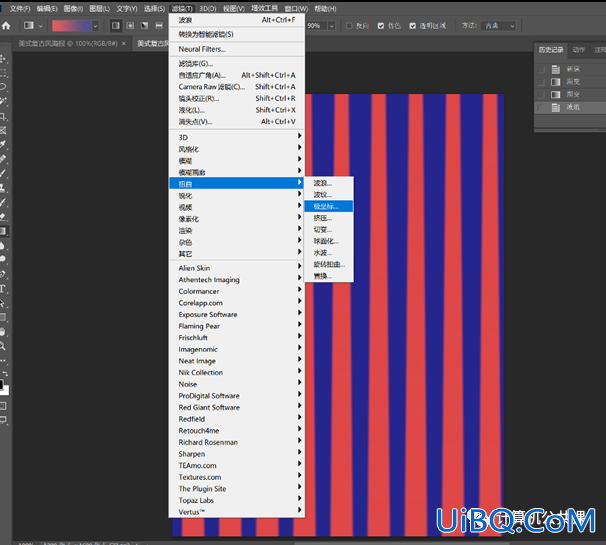Select the Eyedropper tool

click(3, 144)
